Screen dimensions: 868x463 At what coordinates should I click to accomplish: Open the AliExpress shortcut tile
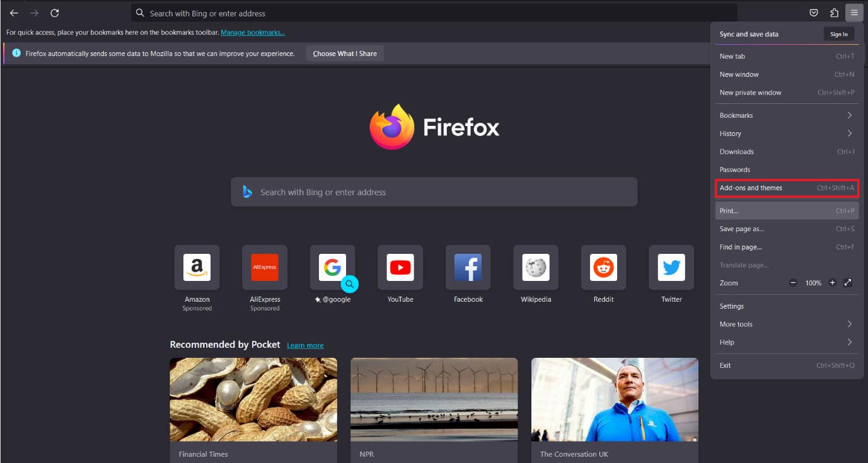tap(265, 268)
